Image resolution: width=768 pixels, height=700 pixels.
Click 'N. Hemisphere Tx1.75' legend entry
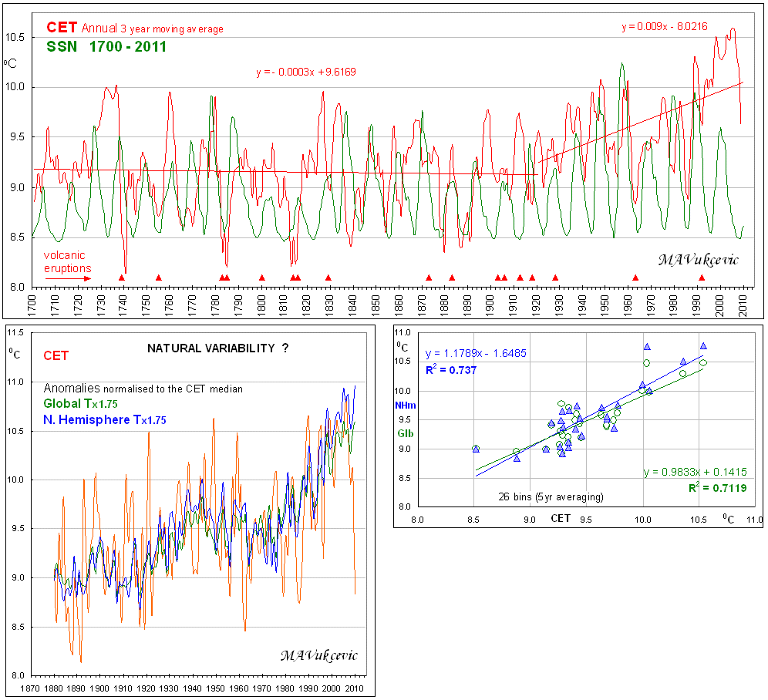tap(104, 420)
